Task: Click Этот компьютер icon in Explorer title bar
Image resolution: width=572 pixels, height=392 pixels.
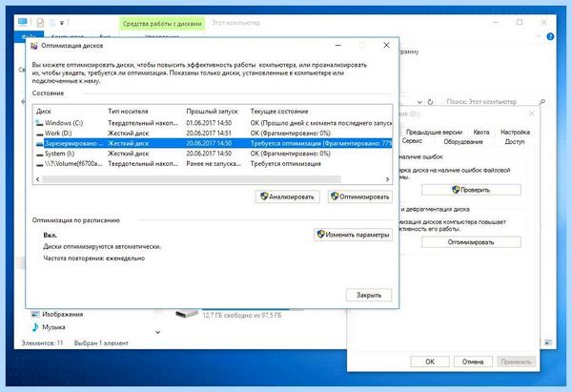Action: click(23, 22)
